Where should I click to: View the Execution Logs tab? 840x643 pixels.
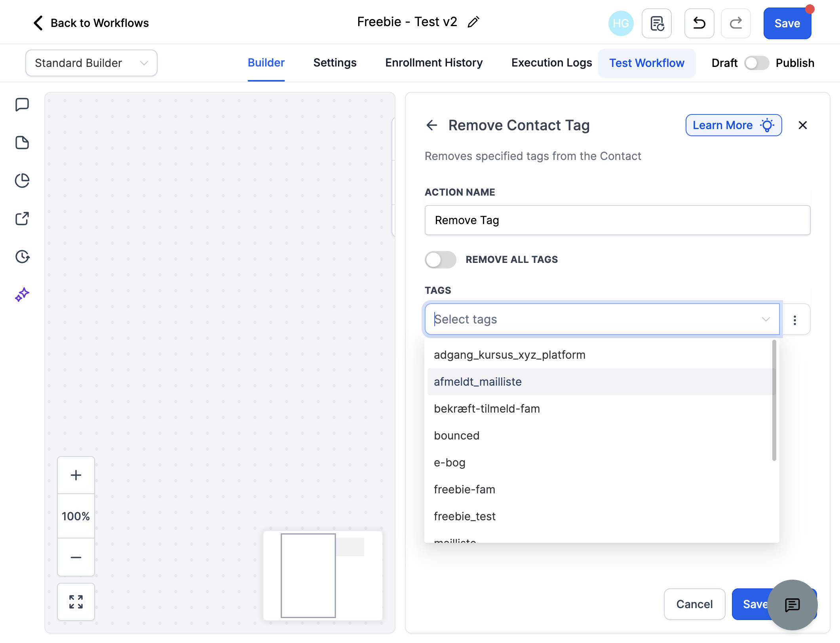(551, 63)
